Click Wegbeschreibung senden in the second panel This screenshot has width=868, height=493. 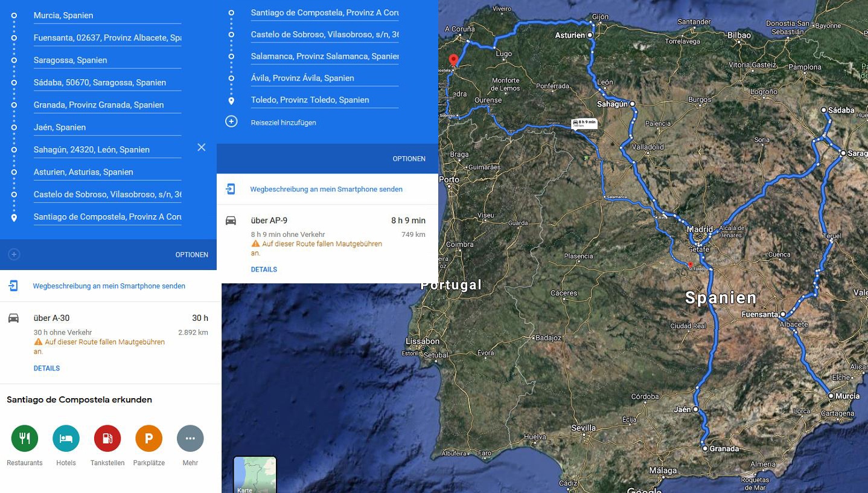click(x=326, y=189)
